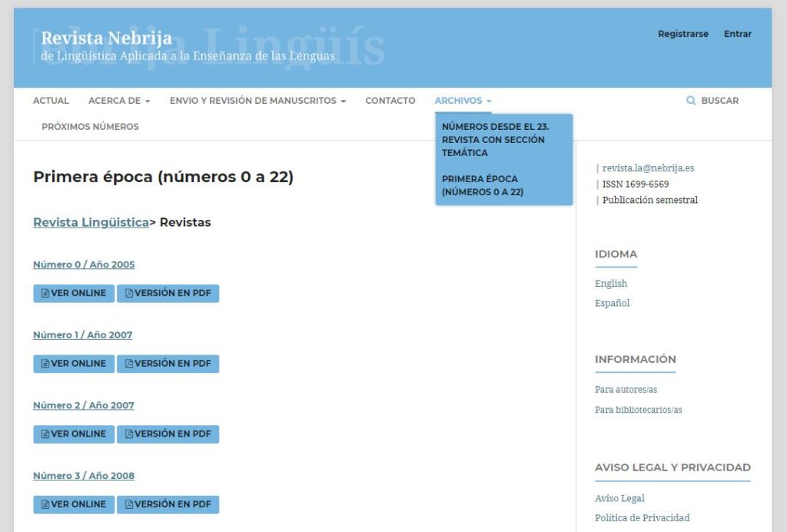Image resolution: width=787 pixels, height=532 pixels.
Task: Select Primera Época (Números 0 a 22) option
Action: tap(483, 185)
